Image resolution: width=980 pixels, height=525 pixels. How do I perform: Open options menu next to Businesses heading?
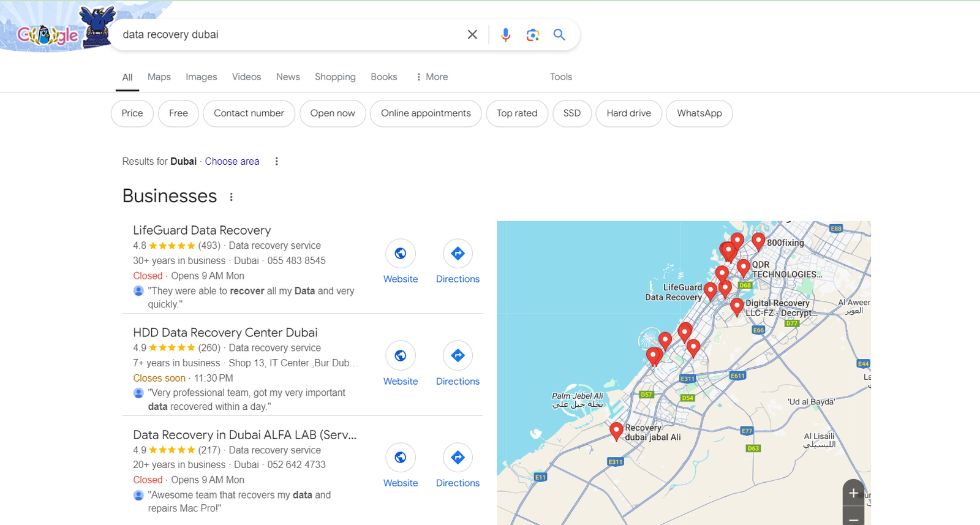pos(231,197)
